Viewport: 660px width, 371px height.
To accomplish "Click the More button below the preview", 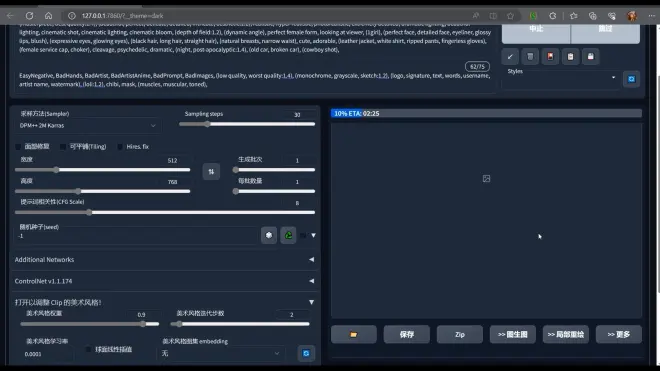I will tap(619, 334).
